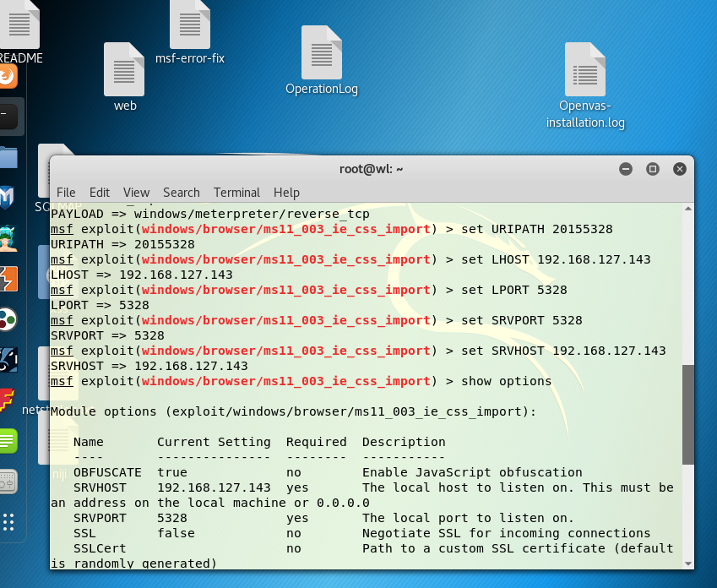This screenshot has height=588, width=717.
Task: Click the SSLCert option name
Action: [100, 548]
